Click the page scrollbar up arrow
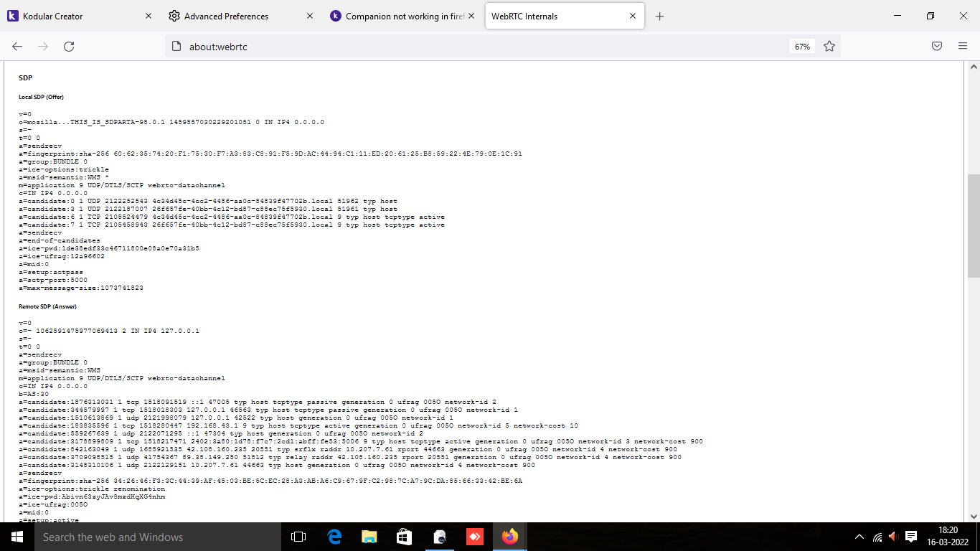Image resolution: width=980 pixels, height=551 pixels. coord(974,67)
